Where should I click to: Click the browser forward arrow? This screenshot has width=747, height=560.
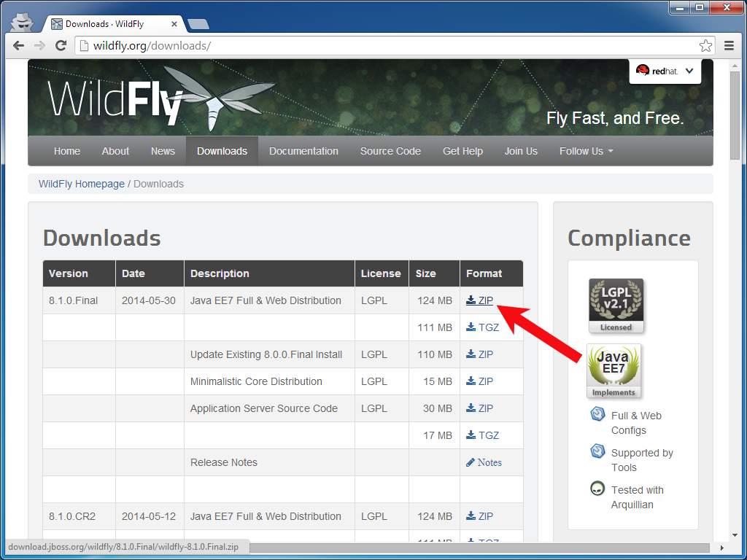pyautogui.click(x=39, y=46)
